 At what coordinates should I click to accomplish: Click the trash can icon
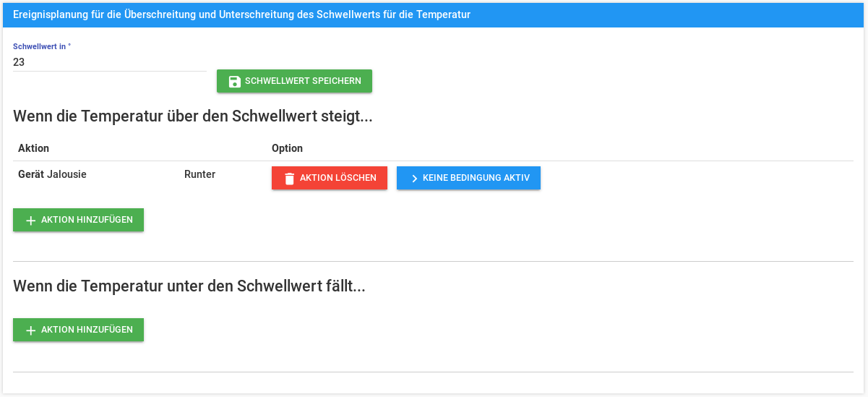coord(289,178)
